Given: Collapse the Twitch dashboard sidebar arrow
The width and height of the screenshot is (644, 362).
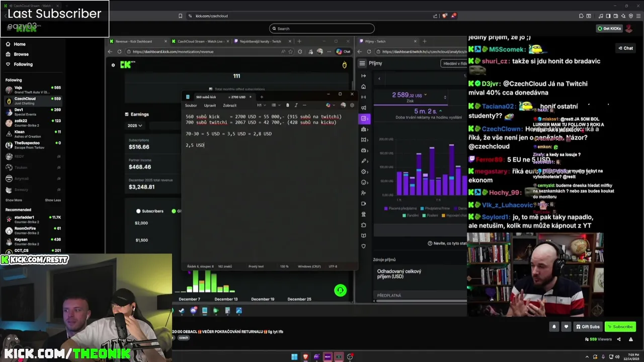Looking at the screenshot, I should [x=363, y=76].
